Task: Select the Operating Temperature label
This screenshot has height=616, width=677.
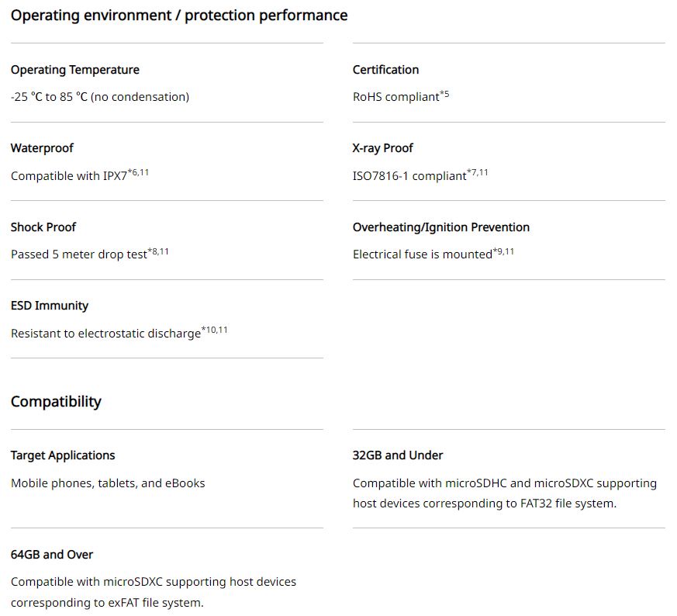Action: click(x=75, y=70)
